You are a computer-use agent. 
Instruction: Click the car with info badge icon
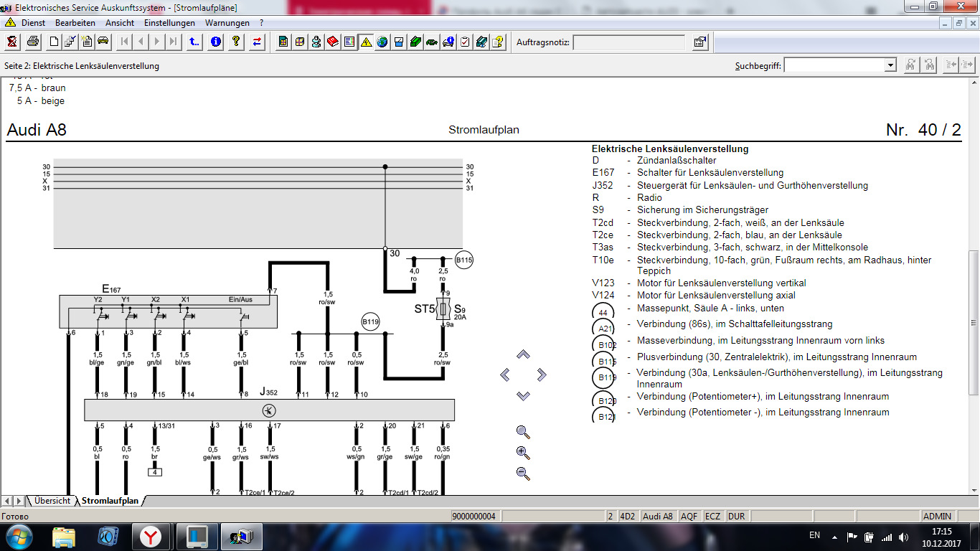tap(448, 42)
